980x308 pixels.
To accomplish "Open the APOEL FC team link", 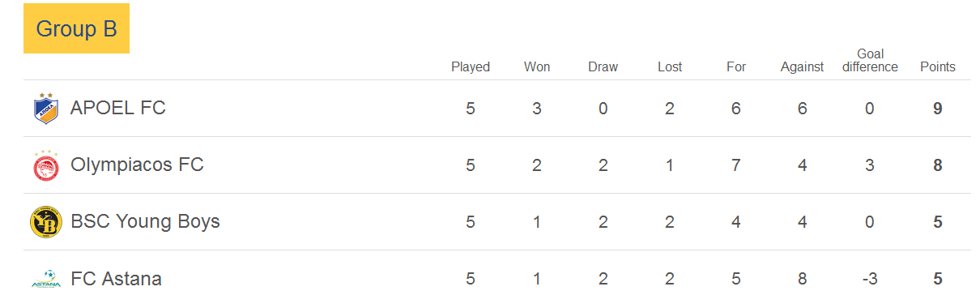I will pos(118,108).
